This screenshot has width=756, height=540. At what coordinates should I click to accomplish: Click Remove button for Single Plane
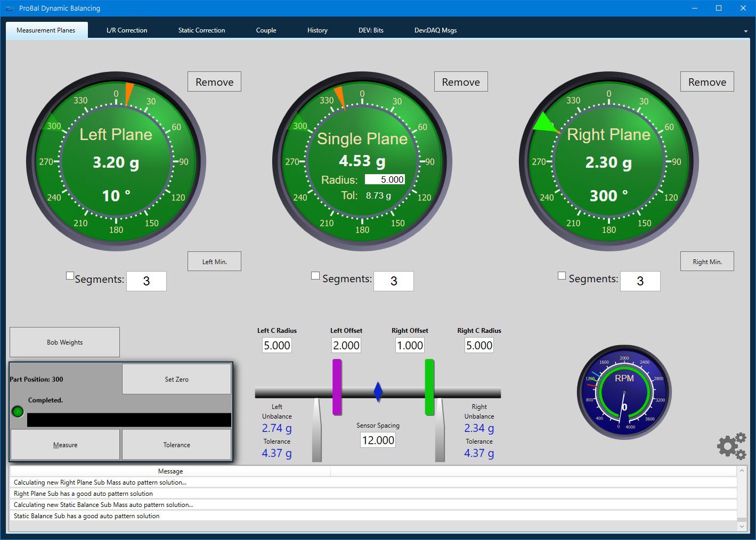(461, 82)
